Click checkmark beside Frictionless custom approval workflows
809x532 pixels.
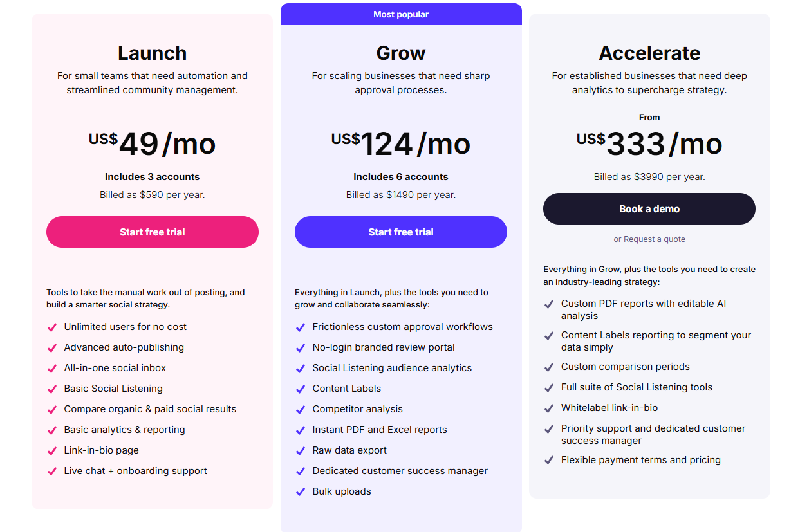301,327
